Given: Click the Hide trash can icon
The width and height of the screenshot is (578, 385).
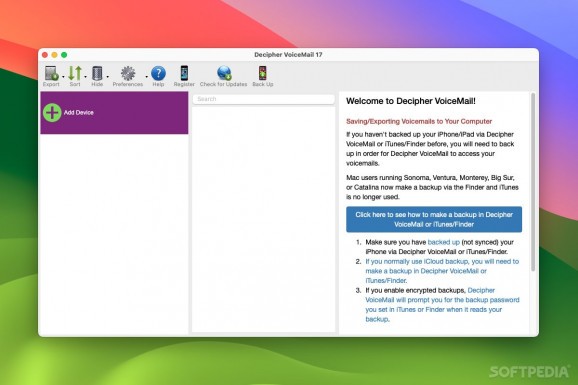Looking at the screenshot, I should 97,73.
